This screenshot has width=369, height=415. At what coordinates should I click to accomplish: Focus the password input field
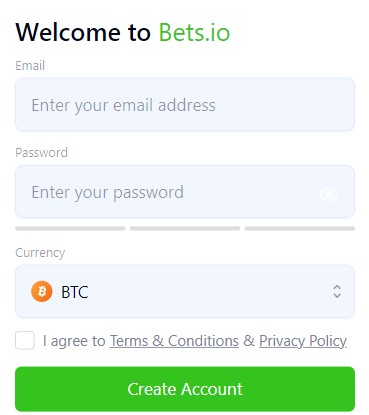(185, 192)
